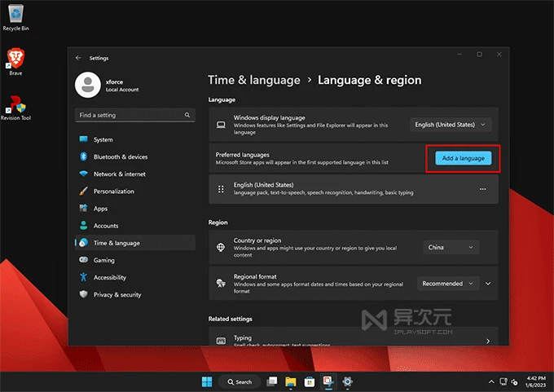Click the Add a language button
The width and height of the screenshot is (554, 392).
click(463, 158)
